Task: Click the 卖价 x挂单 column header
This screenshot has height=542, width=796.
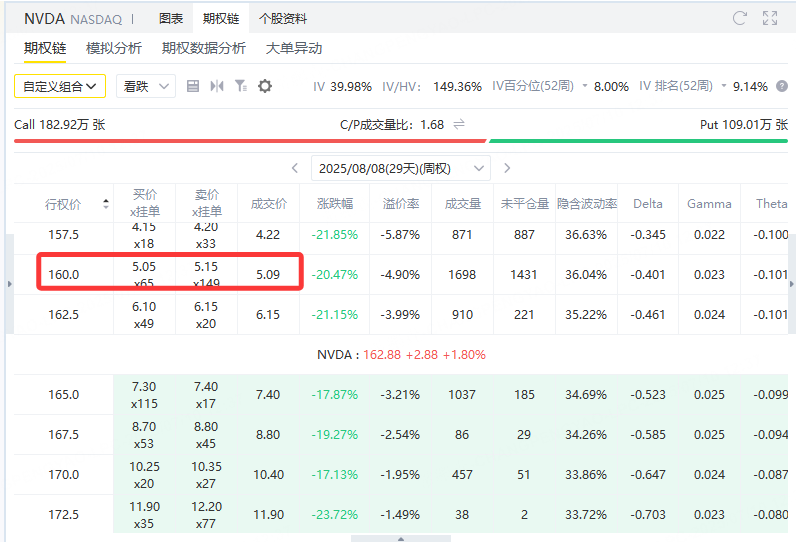Action: pyautogui.click(x=207, y=203)
